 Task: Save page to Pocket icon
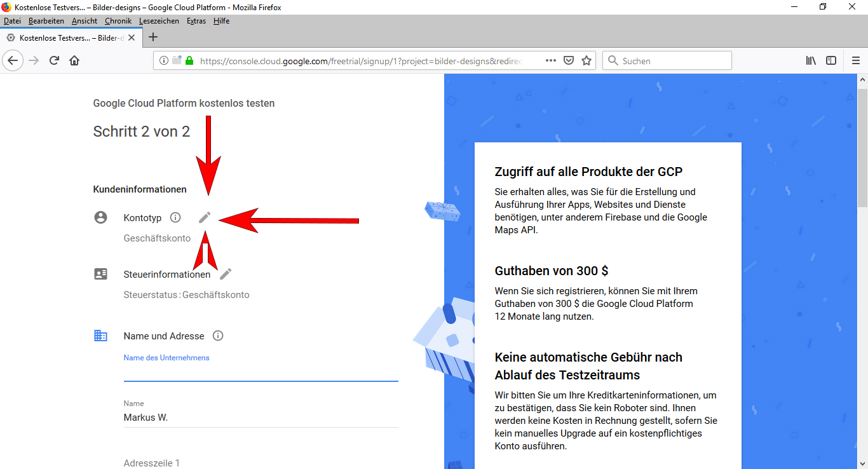[569, 60]
